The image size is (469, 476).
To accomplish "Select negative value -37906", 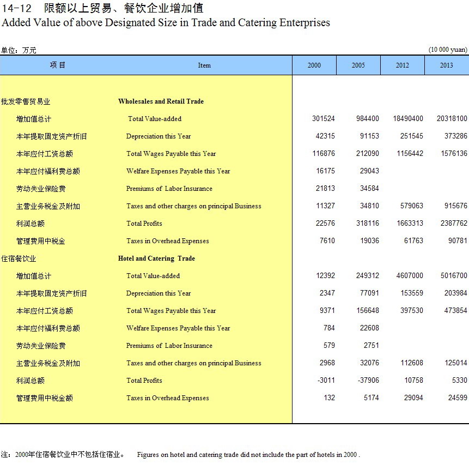I will [369, 380].
